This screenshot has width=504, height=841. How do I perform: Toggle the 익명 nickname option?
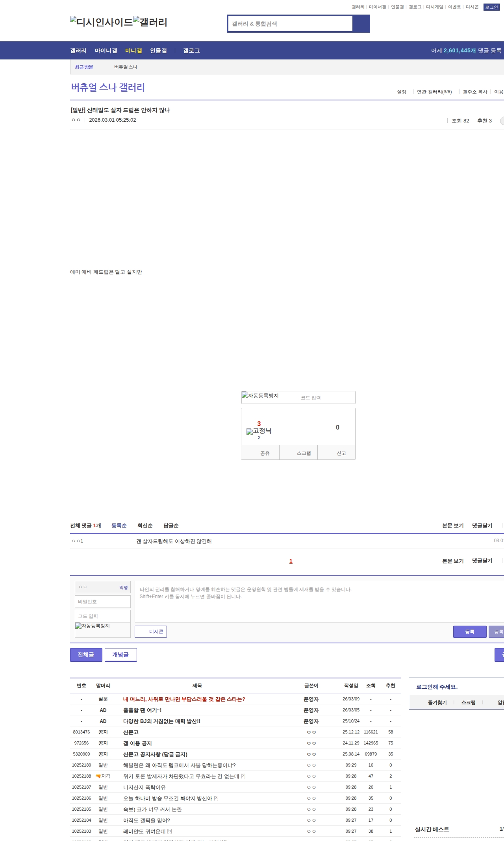124,587
